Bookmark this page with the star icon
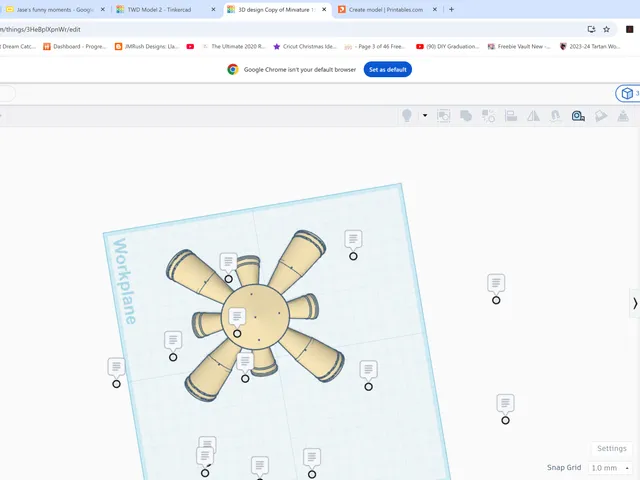640x480 pixels. [607, 29]
